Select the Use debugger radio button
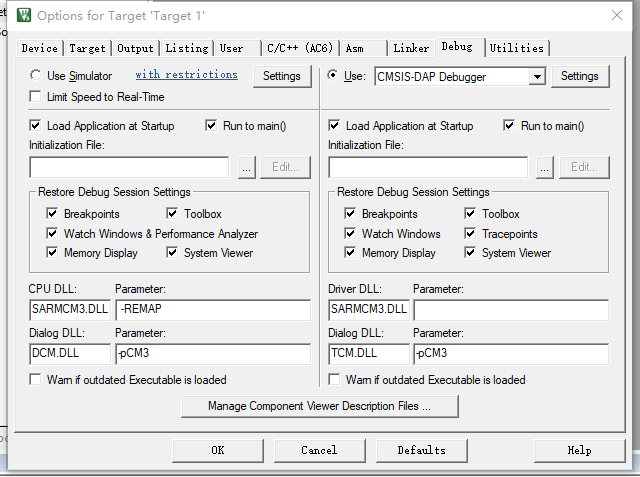This screenshot has width=640, height=477. click(x=333, y=75)
